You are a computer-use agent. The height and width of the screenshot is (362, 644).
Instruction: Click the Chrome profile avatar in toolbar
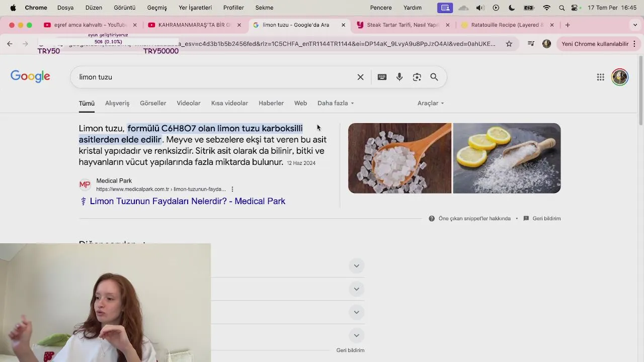[x=547, y=44]
